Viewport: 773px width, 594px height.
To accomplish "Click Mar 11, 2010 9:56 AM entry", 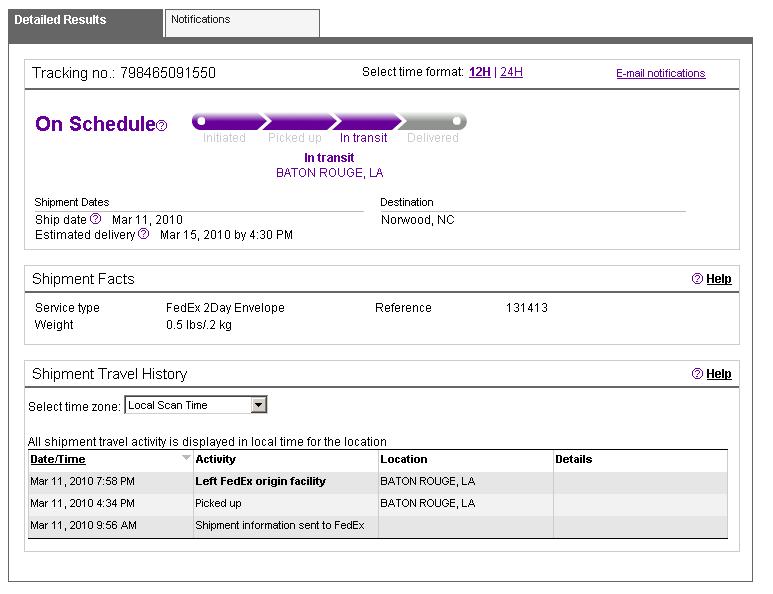I will (83, 525).
